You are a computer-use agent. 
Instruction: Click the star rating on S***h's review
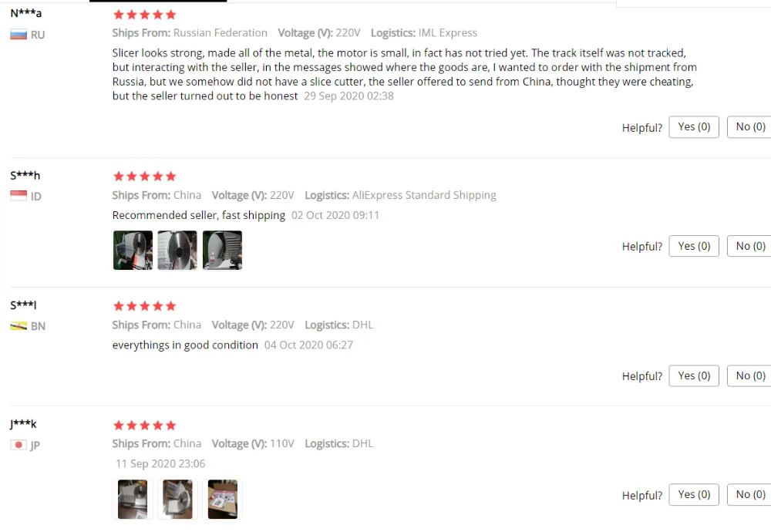click(145, 177)
